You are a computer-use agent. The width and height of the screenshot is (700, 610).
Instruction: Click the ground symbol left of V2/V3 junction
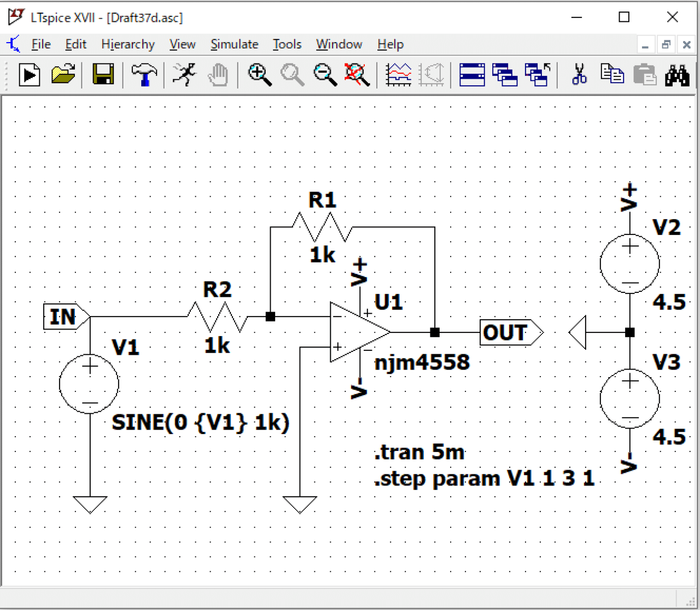577,332
